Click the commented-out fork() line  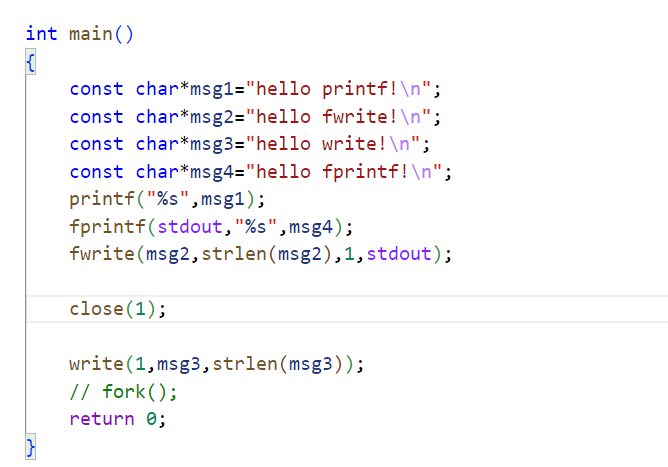[123, 392]
